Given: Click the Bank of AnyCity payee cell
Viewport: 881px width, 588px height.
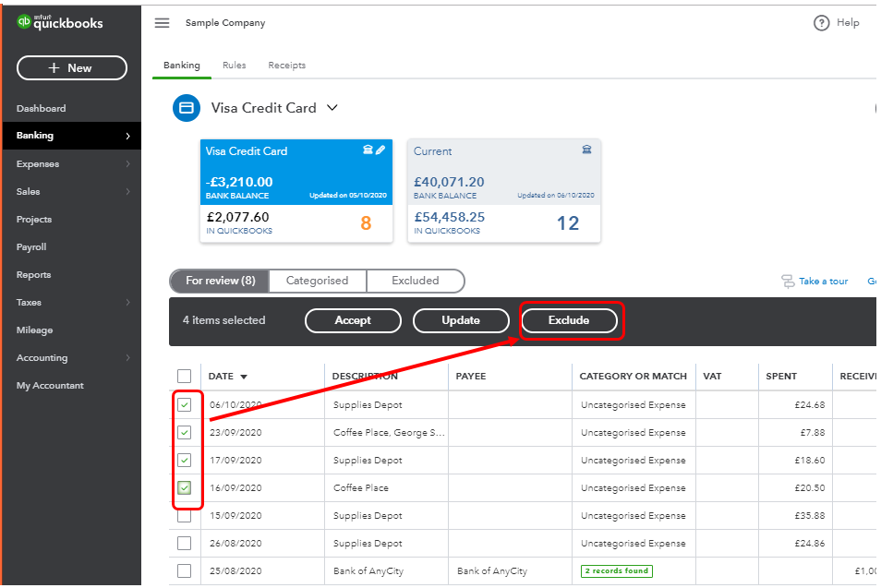Looking at the screenshot, I should [x=492, y=571].
